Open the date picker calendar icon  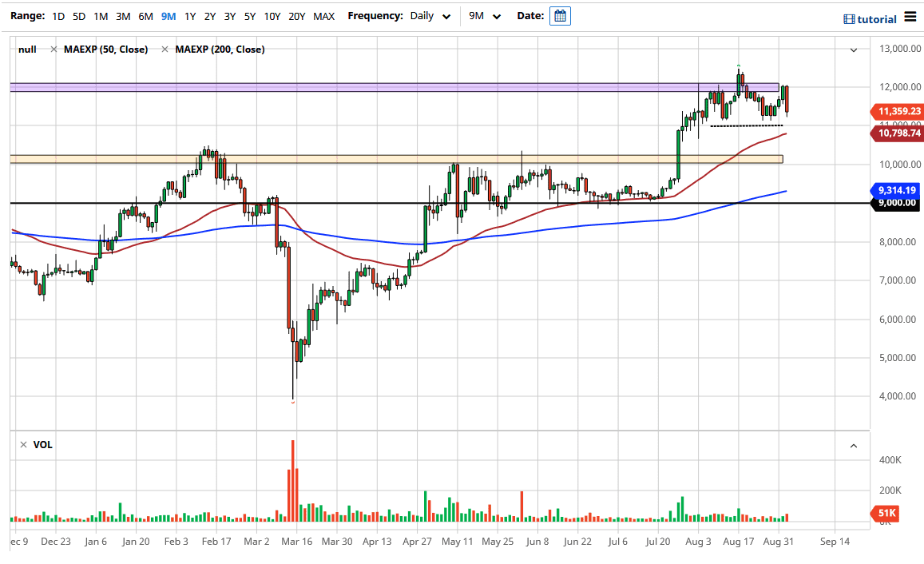pos(559,15)
